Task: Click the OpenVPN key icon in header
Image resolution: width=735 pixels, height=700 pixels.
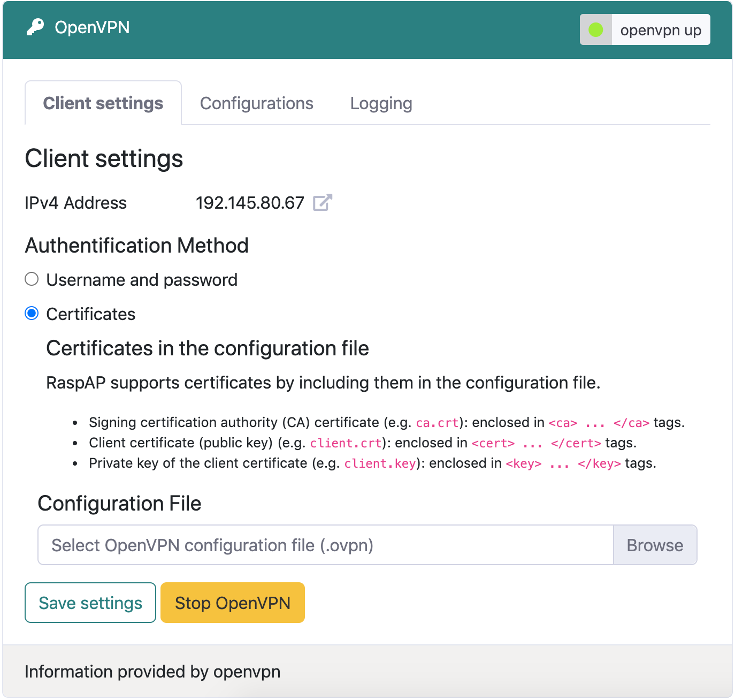Action: click(x=35, y=27)
